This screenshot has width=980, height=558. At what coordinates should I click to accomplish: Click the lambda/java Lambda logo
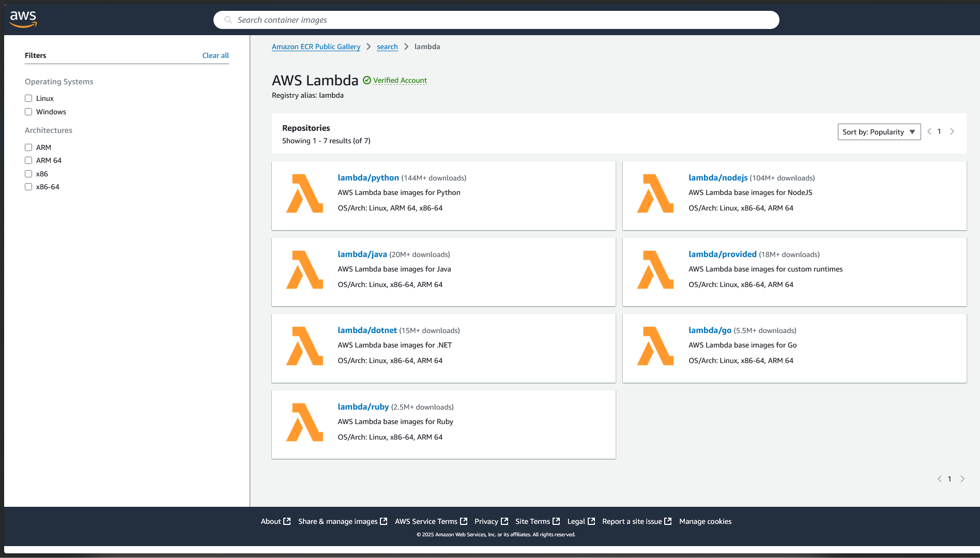304,270
